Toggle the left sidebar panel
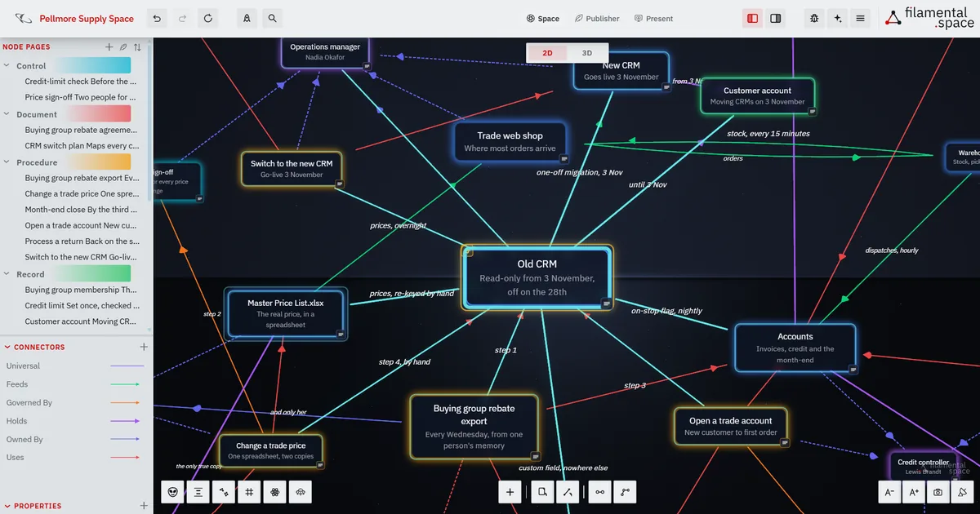 (x=752, y=18)
